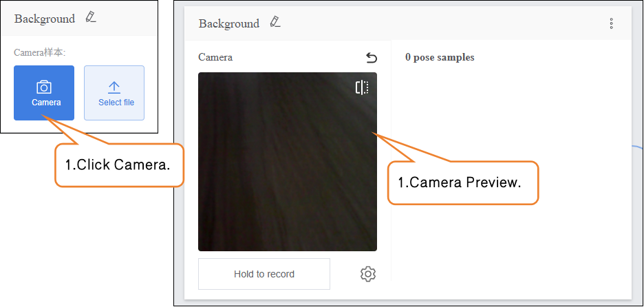Open camera settings with the gear icon
The image size is (644, 307).
(x=368, y=274)
